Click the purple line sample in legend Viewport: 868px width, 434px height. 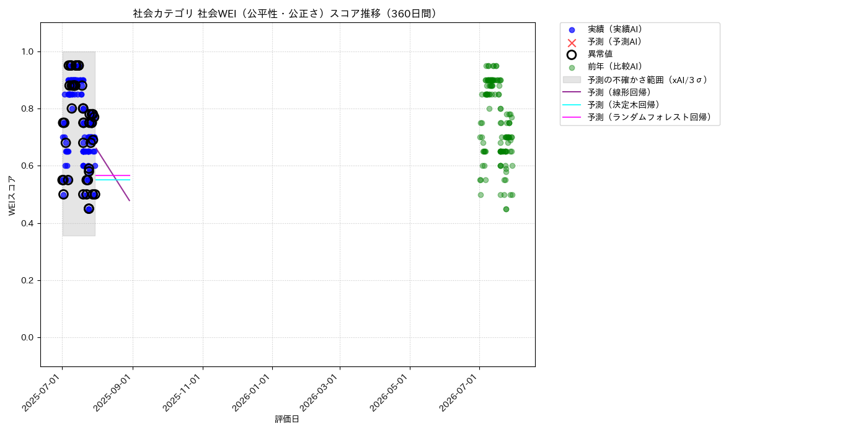tap(572, 92)
